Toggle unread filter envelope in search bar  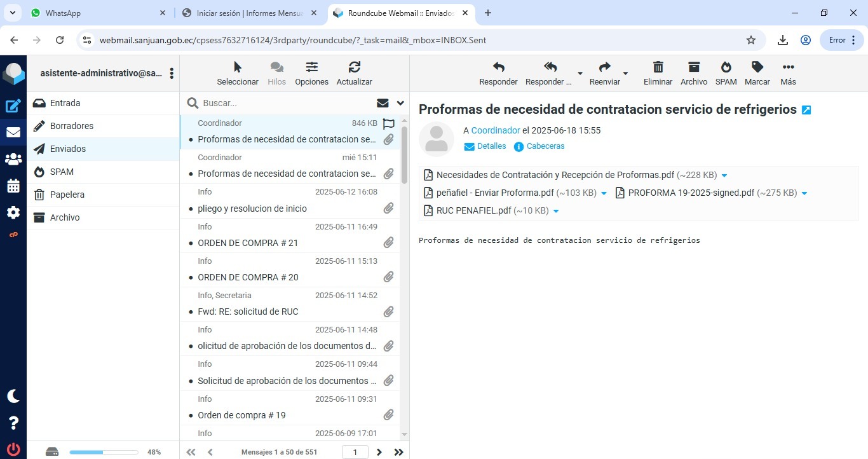383,103
